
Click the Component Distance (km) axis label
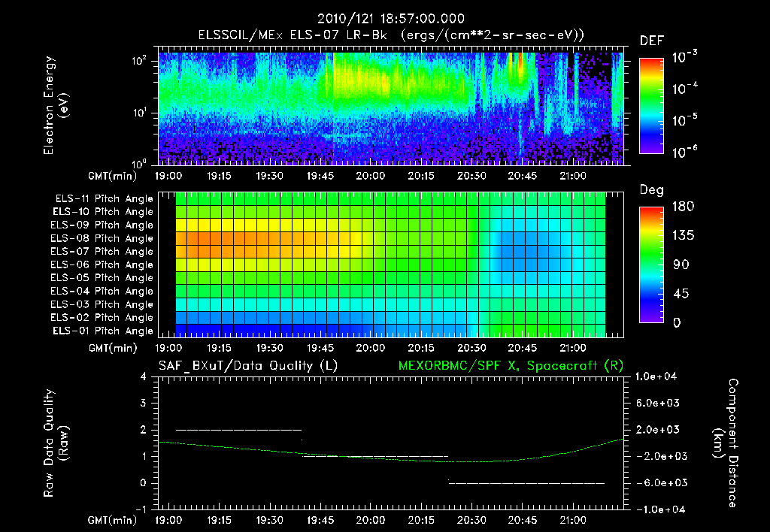(x=726, y=443)
